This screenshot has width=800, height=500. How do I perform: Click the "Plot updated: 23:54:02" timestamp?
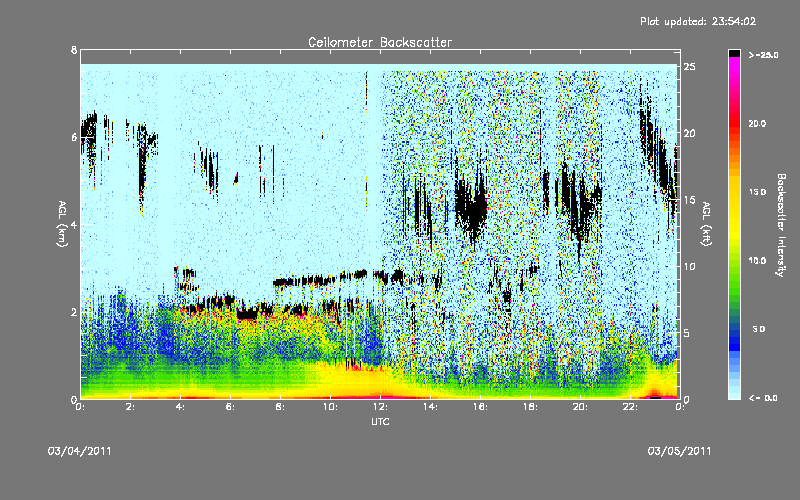698,21
